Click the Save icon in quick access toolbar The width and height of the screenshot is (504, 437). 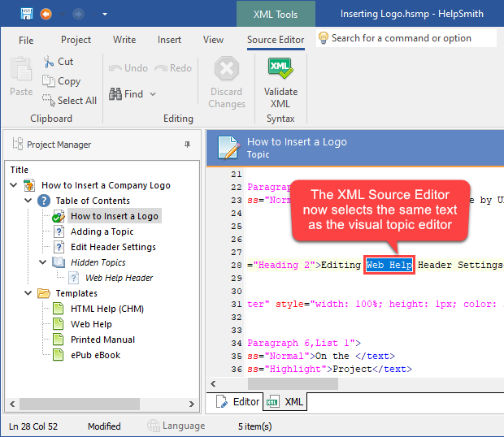point(27,14)
